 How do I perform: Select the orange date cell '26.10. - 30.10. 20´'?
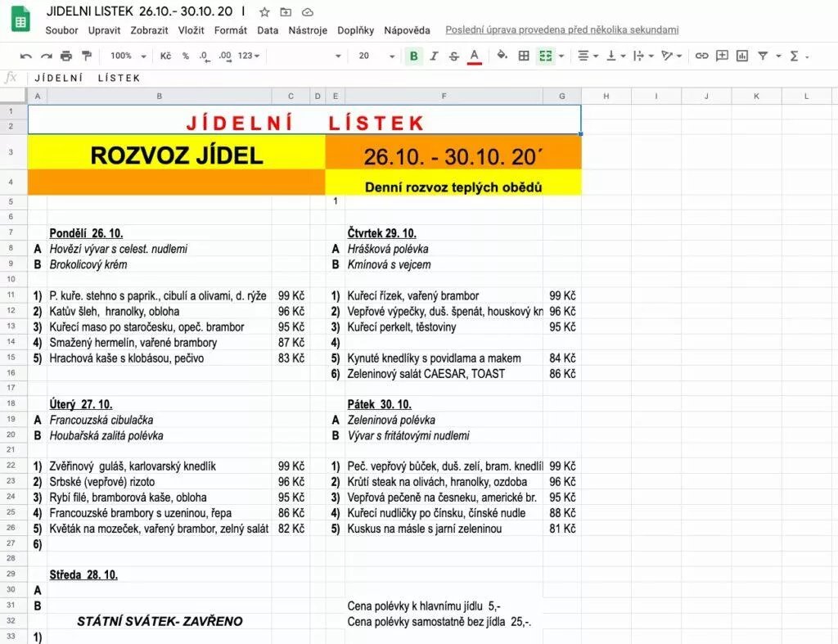(x=453, y=151)
